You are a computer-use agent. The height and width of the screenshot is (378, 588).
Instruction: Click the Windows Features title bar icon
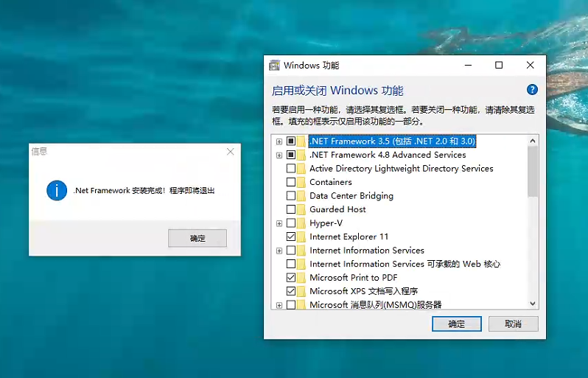[275, 66]
